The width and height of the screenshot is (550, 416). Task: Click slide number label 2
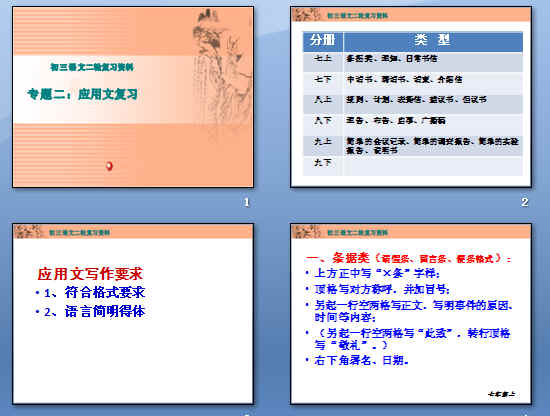tap(524, 202)
